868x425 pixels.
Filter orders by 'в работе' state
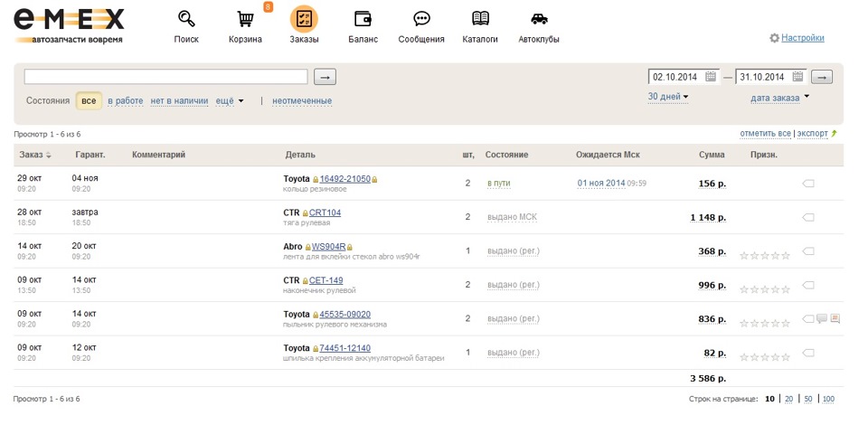pos(126,101)
